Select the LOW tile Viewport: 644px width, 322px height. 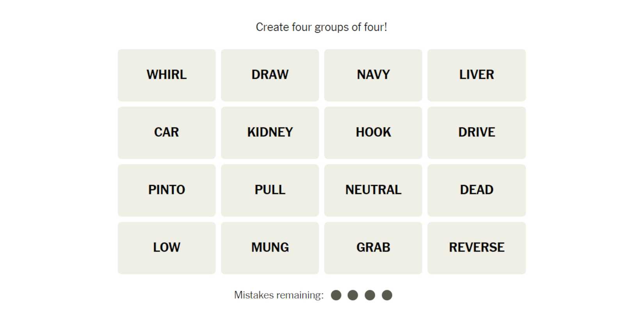[166, 248]
